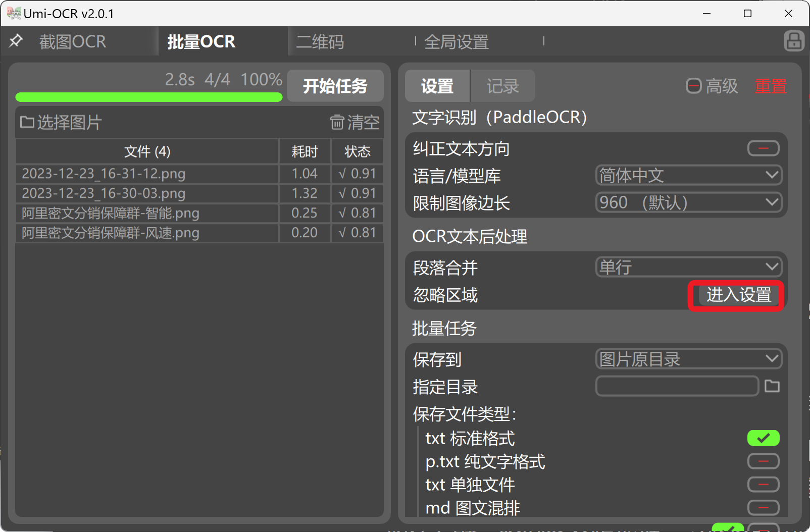Screen dimensions: 810x532
Task: Disable the txt 标准格式 output toggle
Action: [764, 438]
